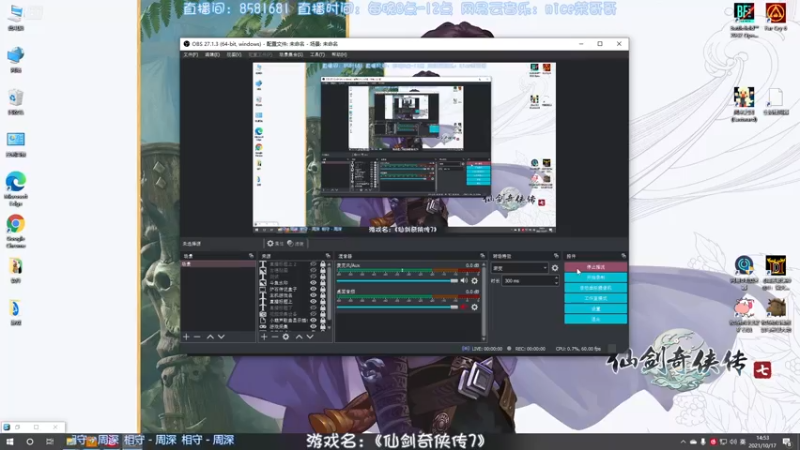Open the Recycle Bin desktop icon
The width and height of the screenshot is (800, 450).
(16, 102)
